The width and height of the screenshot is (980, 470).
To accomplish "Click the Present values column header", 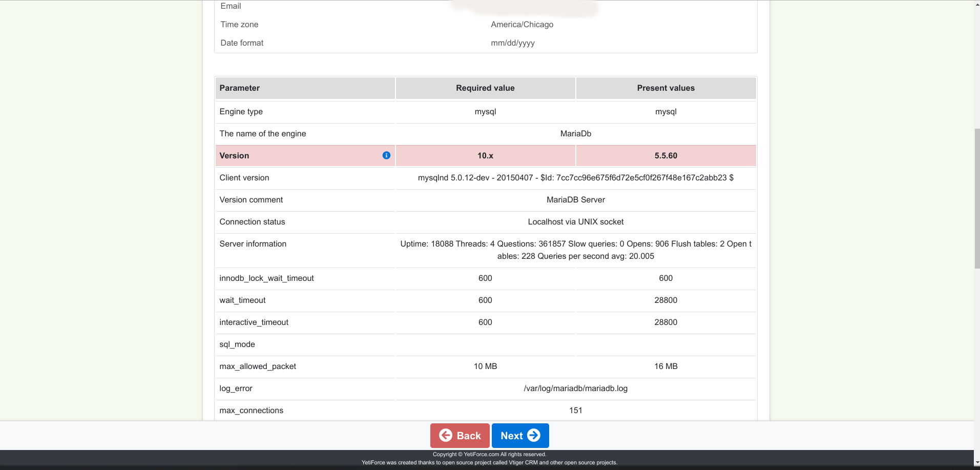I will click(x=666, y=88).
